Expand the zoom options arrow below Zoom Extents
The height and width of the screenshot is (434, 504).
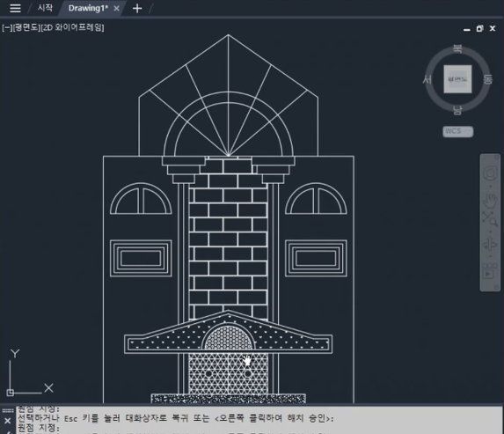(491, 232)
